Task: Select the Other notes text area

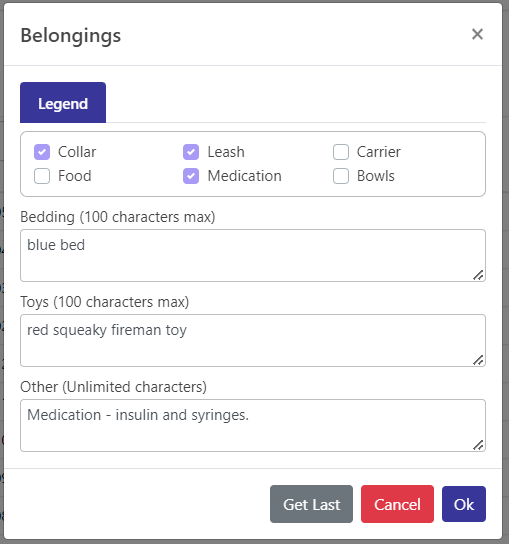Action: point(253,425)
